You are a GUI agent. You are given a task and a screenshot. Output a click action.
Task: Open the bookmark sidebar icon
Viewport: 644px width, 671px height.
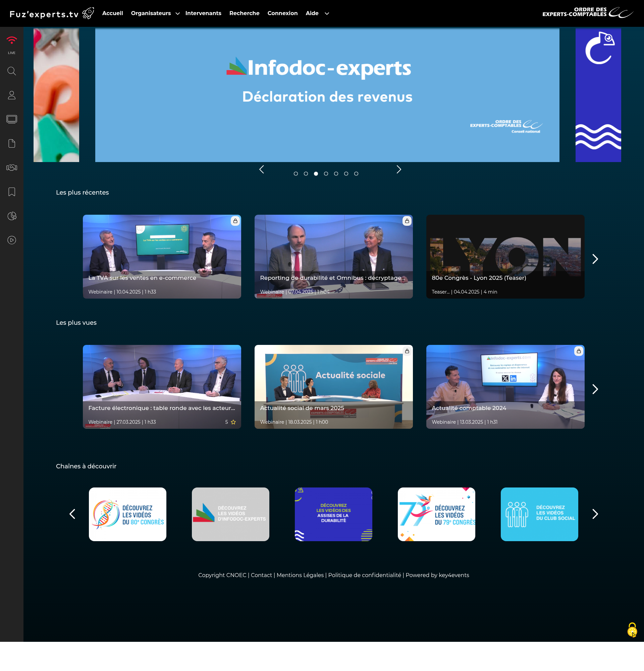(12, 192)
